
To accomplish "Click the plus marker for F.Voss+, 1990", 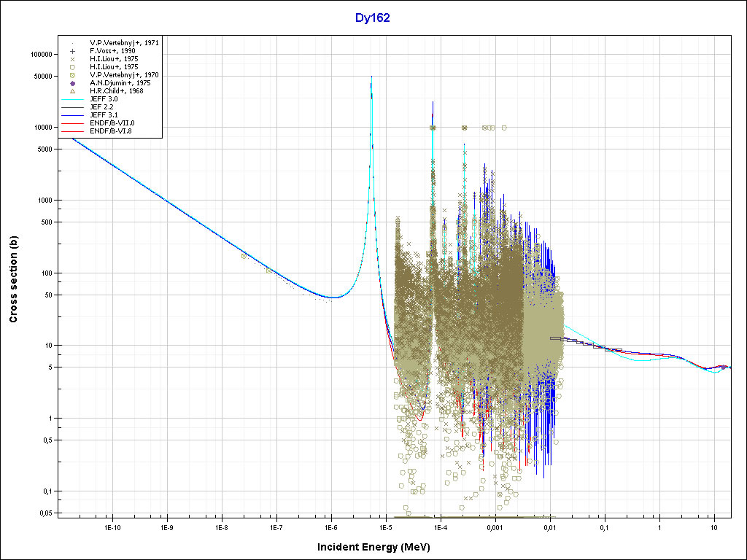I will [x=73, y=51].
